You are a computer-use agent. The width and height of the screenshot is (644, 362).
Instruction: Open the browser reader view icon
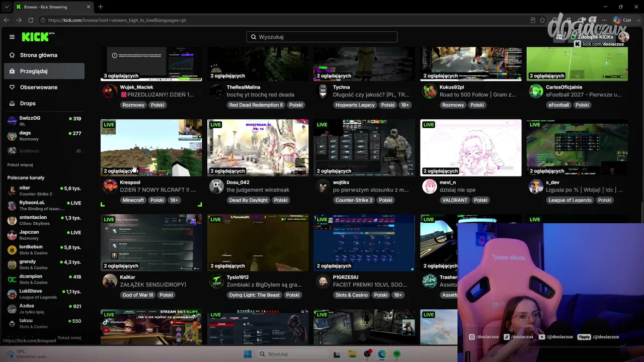tap(533, 20)
